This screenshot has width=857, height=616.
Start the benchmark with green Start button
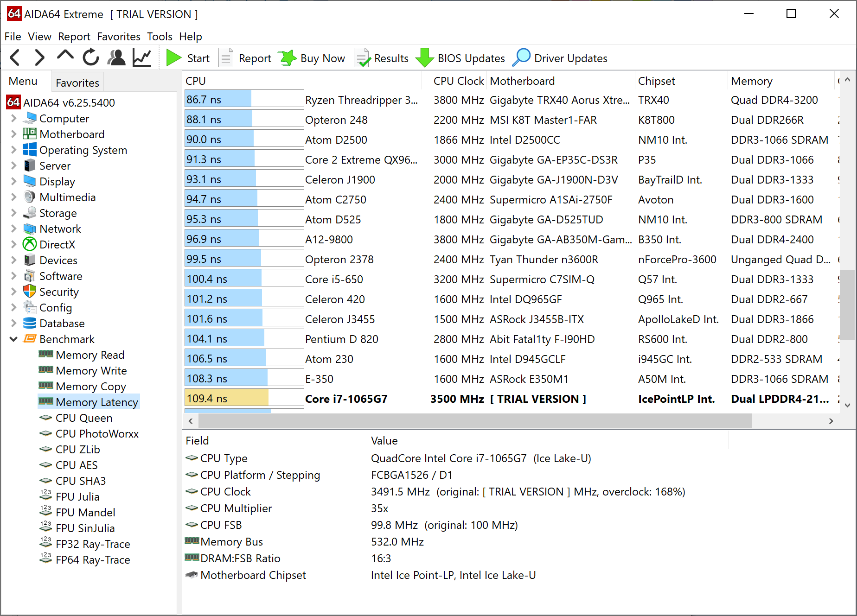tap(188, 58)
